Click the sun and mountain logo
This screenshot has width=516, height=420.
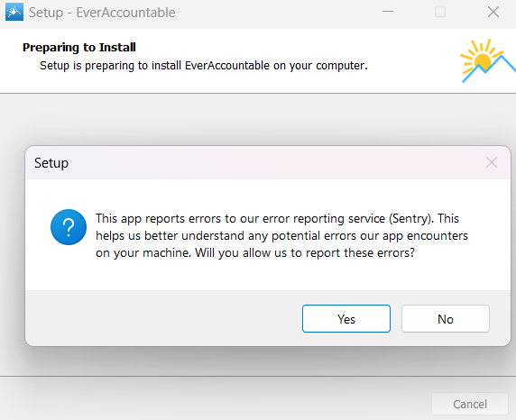pos(488,60)
